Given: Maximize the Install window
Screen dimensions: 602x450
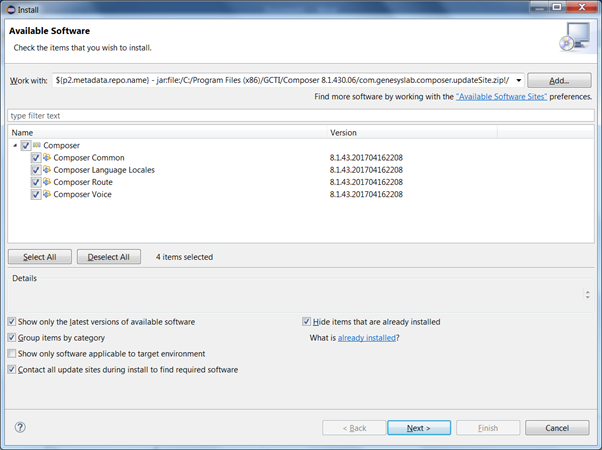Looking at the screenshot, I should click(557, 7).
